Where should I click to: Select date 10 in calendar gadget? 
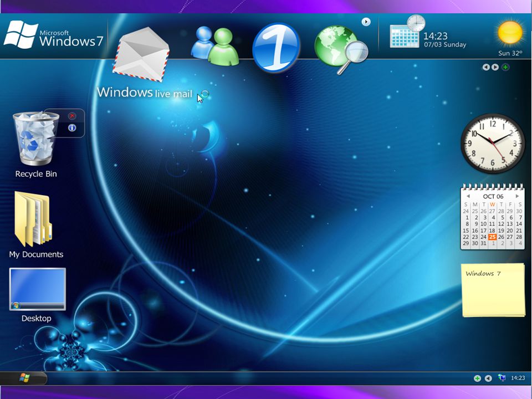483,224
